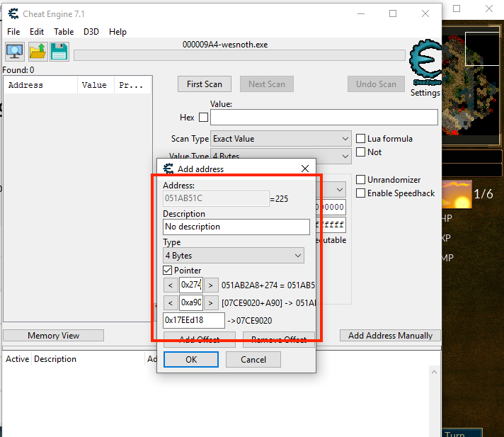Enable the Unrandomizer checkbox

tap(360, 179)
